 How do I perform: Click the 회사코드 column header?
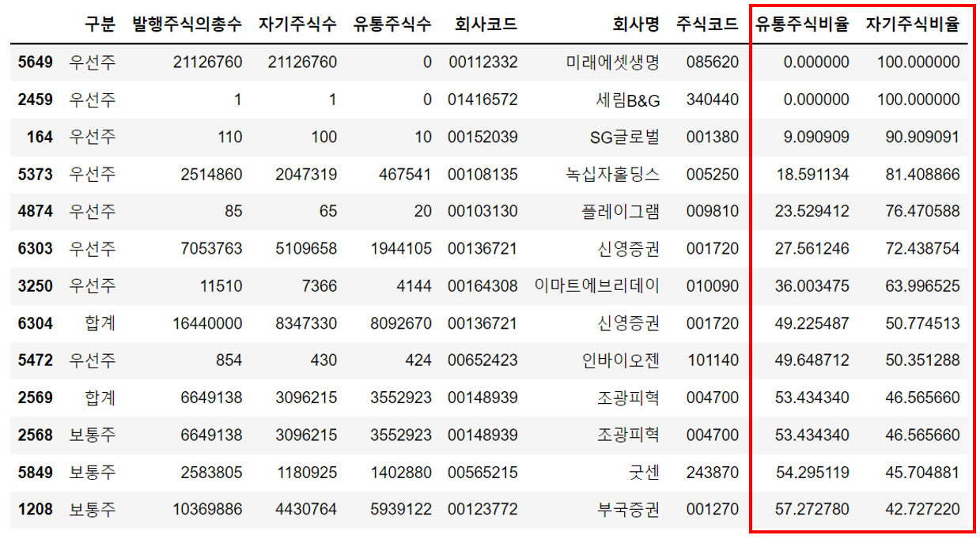coord(486,24)
